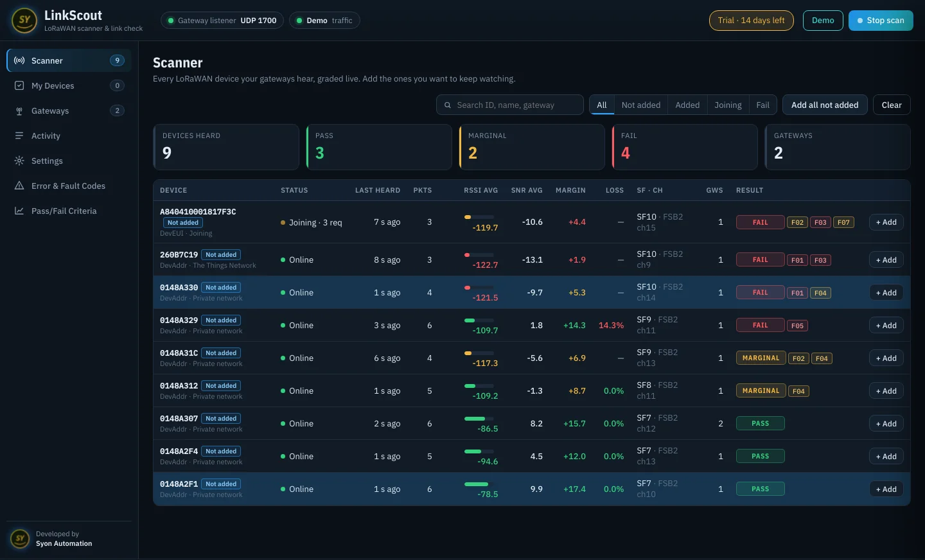
Task: Focus the Search ID, name, gateway field
Action: pos(510,105)
